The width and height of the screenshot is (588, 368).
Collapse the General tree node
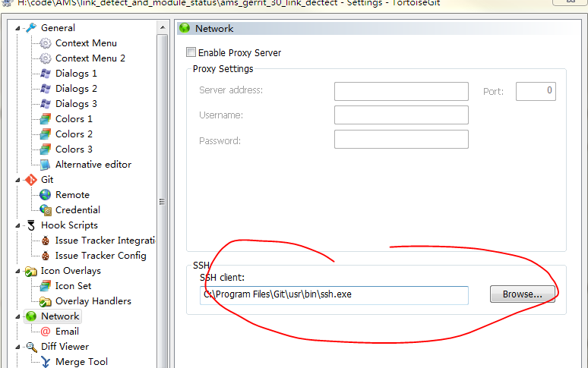point(17,28)
